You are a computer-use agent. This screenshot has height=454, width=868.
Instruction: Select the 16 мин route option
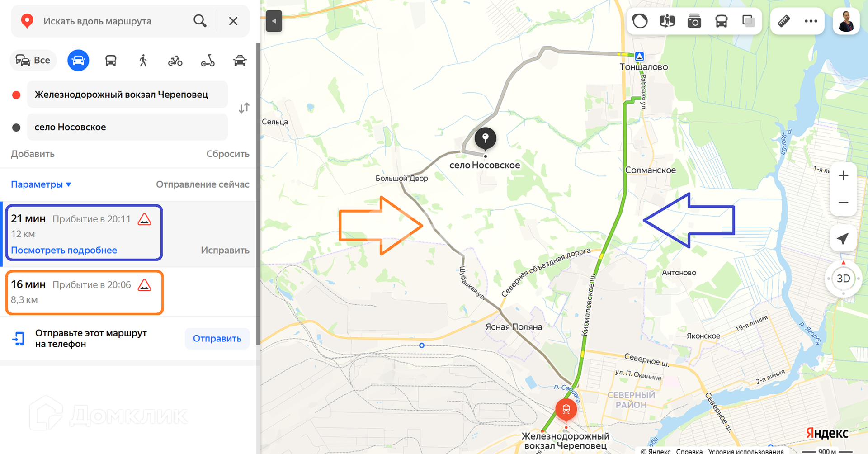[x=84, y=292]
